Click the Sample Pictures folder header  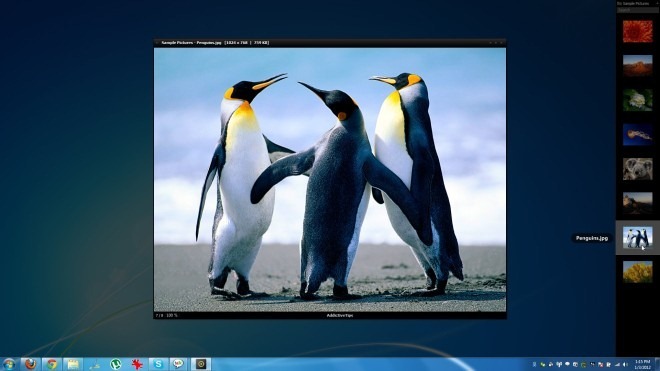click(x=633, y=3)
